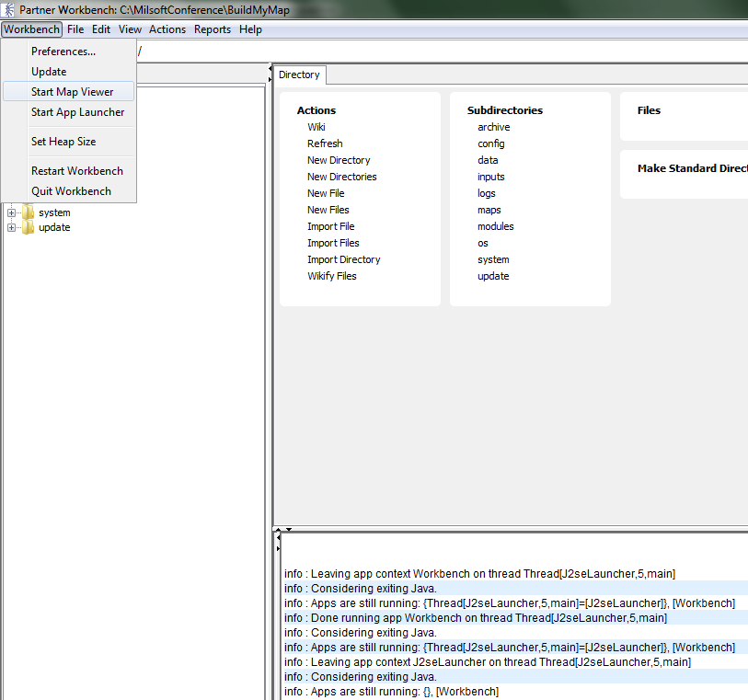Image resolution: width=748 pixels, height=700 pixels.
Task: Switch to the Directory tab
Action: 299,75
